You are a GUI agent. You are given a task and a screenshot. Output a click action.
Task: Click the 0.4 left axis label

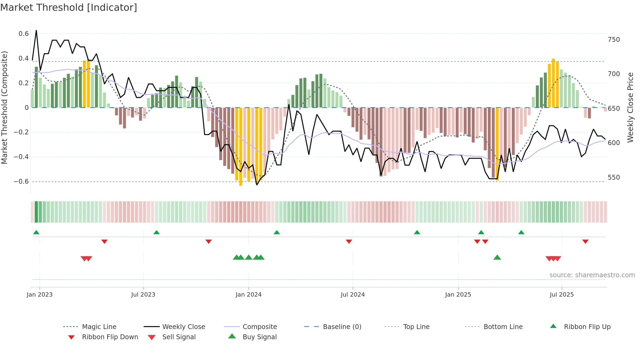[24, 58]
